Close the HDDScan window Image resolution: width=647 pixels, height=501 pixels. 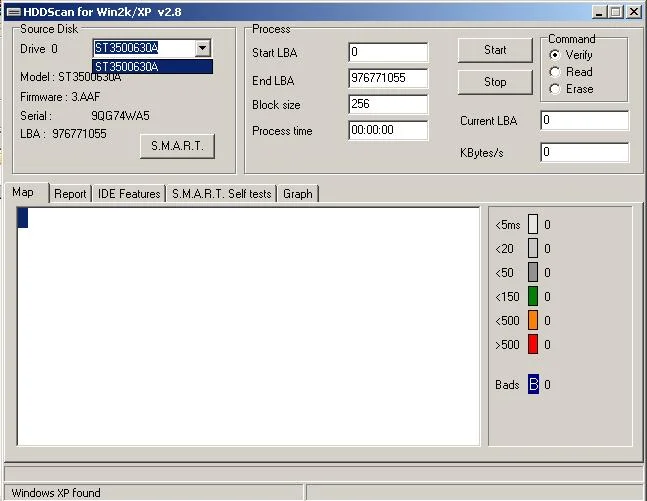click(x=634, y=12)
